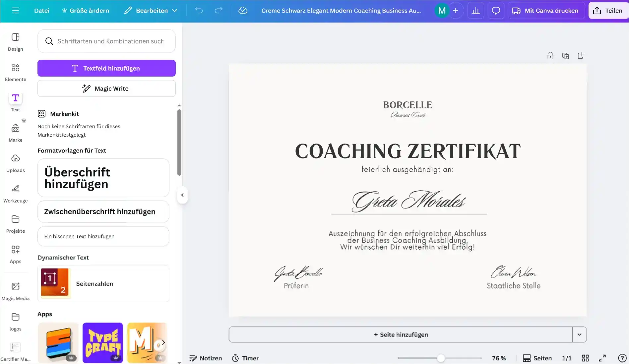Viewport: 629px width, 364px height.
Task: Open grid view of pages
Action: point(585,358)
